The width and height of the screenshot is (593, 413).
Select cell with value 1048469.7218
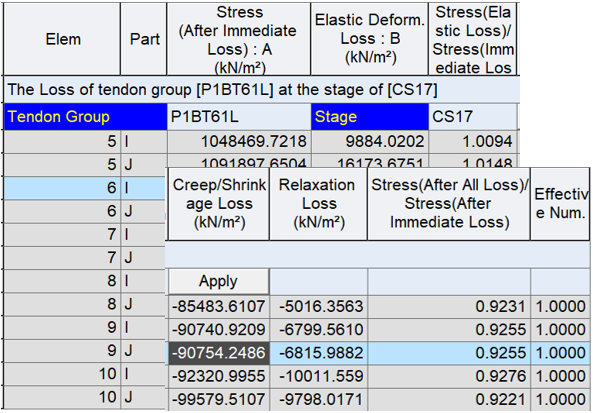239,141
